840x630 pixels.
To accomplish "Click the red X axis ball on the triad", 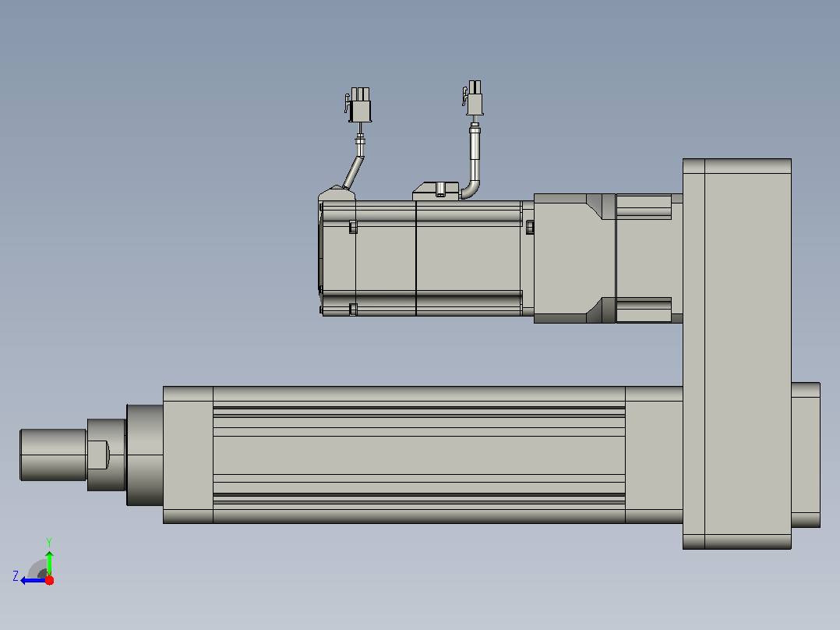I will (x=49, y=580).
